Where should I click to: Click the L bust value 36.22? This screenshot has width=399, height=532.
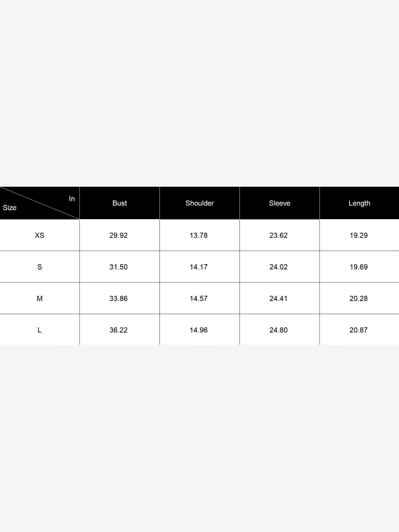119,330
